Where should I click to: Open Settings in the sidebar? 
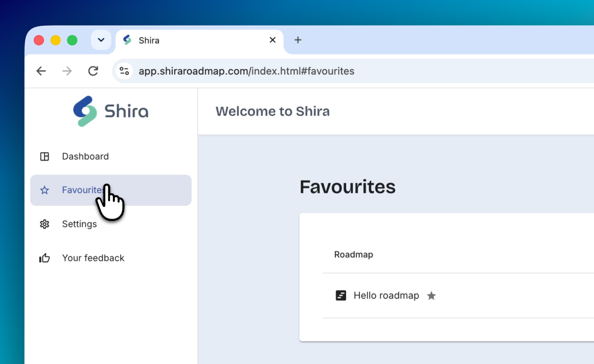point(111,224)
